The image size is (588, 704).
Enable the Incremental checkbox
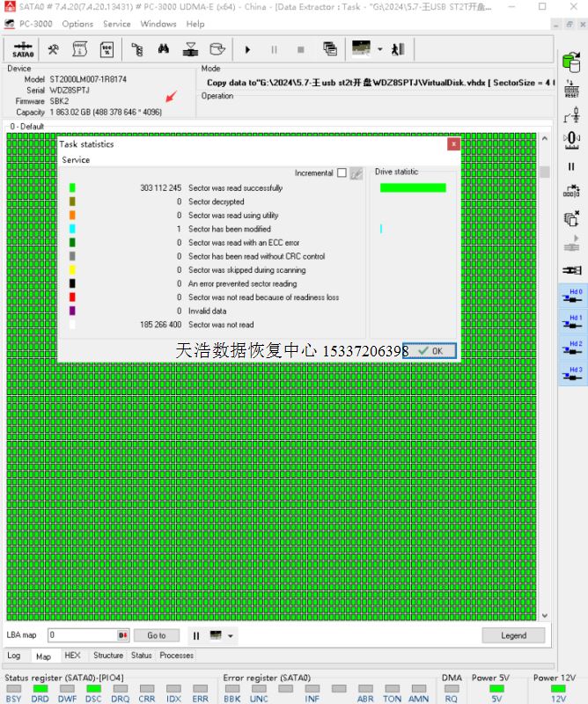click(x=342, y=173)
